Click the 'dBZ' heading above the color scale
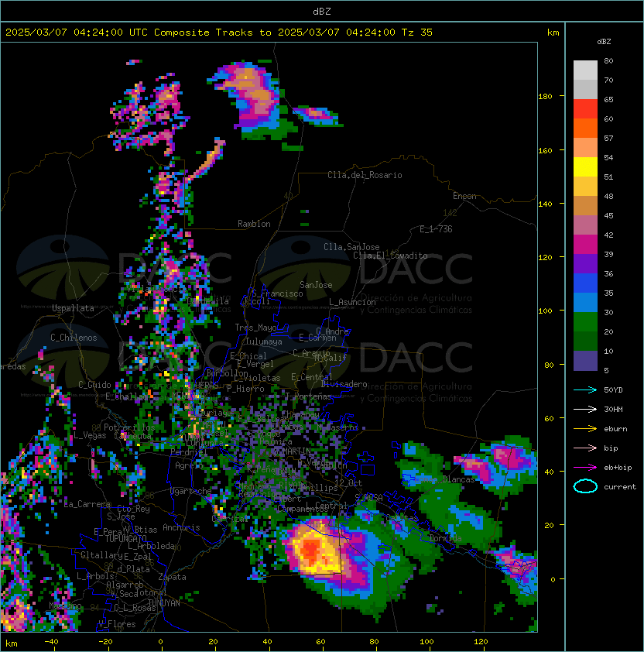Screen dimensions: 644x652 604,42
